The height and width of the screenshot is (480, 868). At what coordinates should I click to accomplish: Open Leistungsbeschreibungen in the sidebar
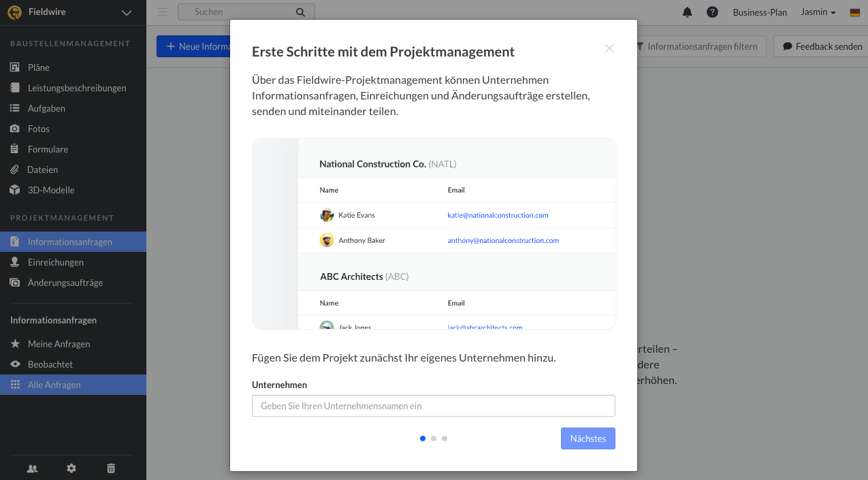point(73,88)
